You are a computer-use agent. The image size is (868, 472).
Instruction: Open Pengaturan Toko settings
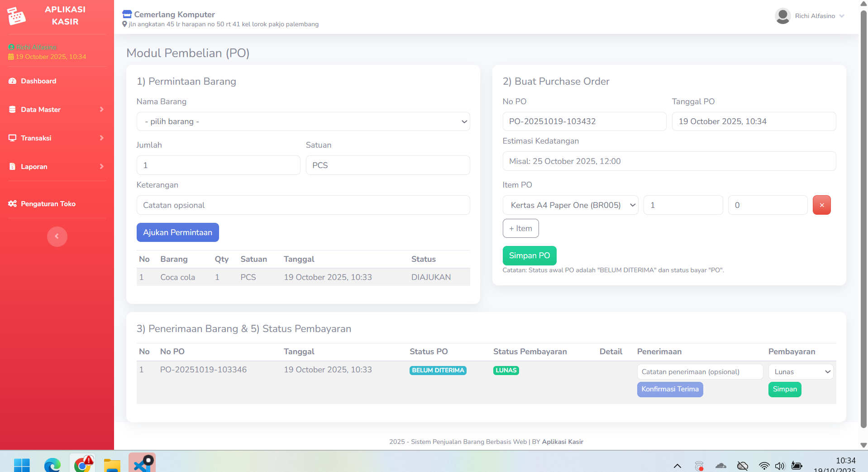[48, 204]
